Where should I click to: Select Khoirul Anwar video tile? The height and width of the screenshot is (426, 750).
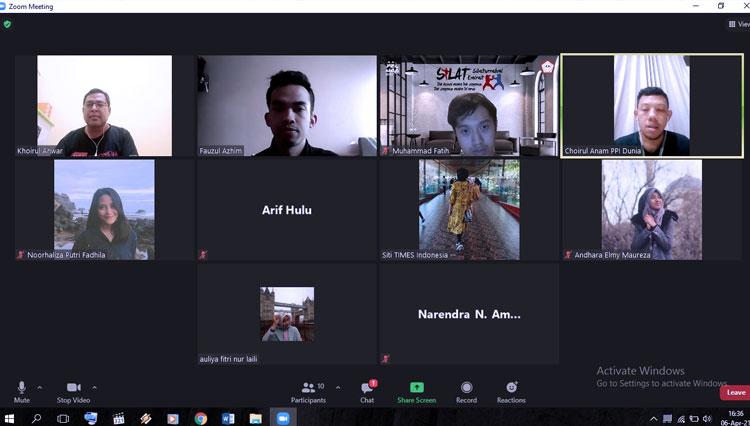105,106
